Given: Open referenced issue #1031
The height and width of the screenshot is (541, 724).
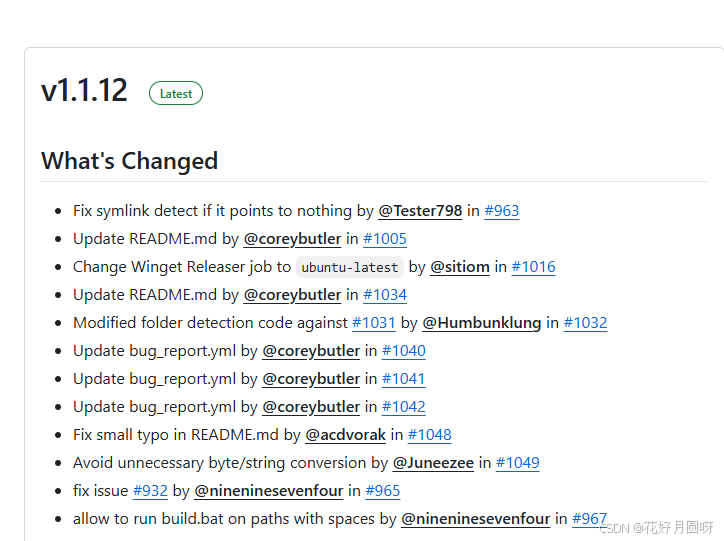Looking at the screenshot, I should click(374, 323).
